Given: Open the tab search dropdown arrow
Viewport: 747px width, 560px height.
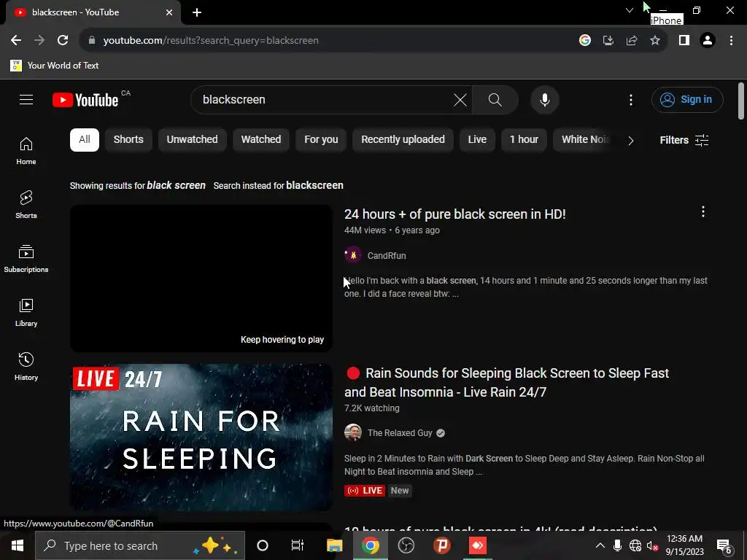Looking at the screenshot, I should (x=630, y=10).
